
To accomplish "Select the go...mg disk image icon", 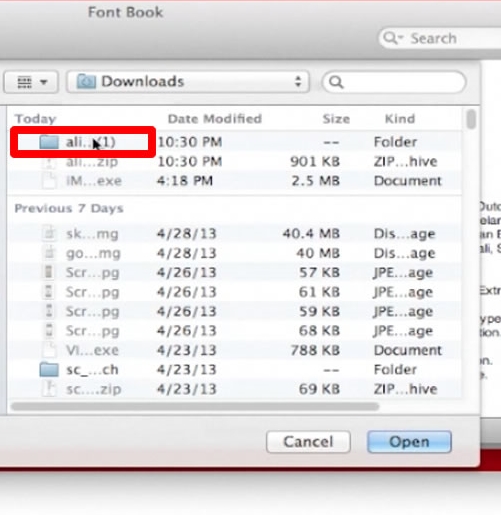I will pyautogui.click(x=49, y=253).
